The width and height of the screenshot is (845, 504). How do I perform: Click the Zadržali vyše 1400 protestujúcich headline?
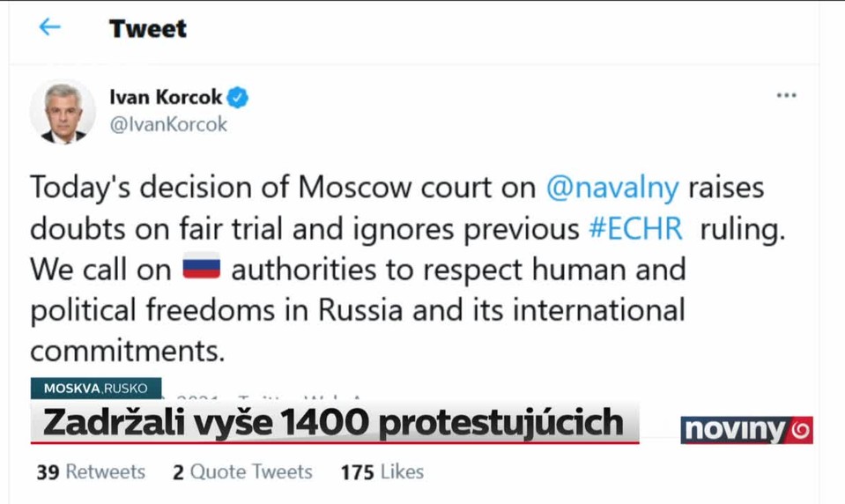point(334,423)
